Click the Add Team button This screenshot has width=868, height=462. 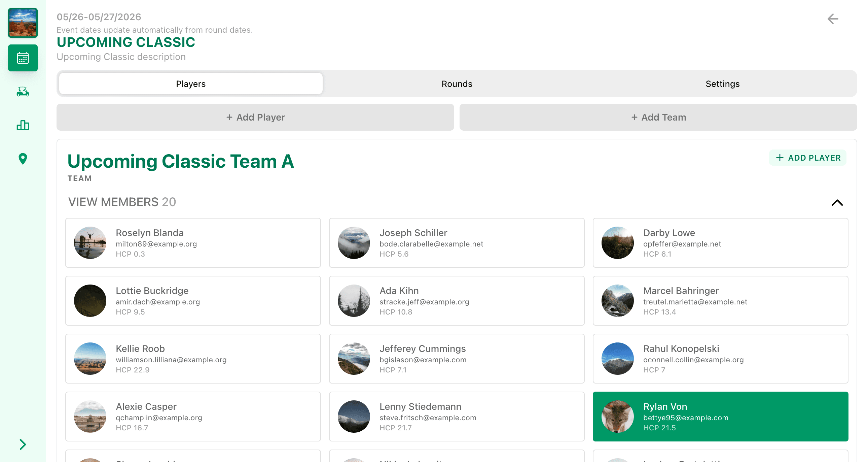tap(658, 118)
